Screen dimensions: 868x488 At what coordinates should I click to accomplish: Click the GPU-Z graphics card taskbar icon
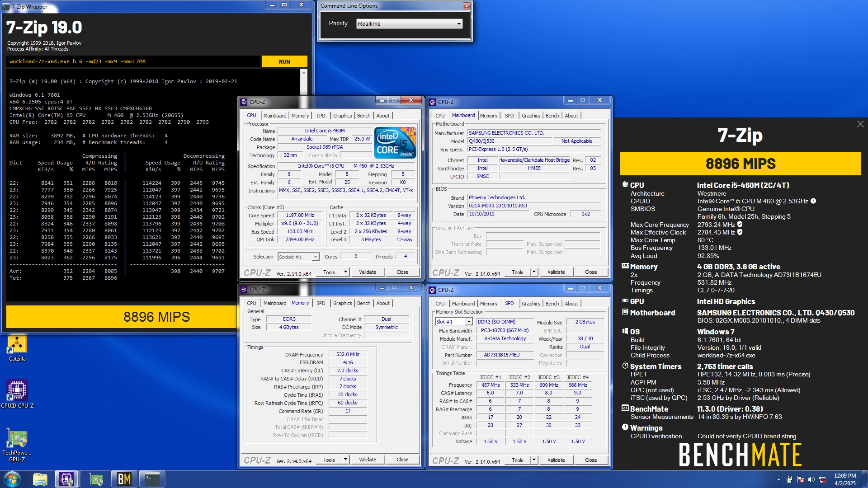pos(96,479)
